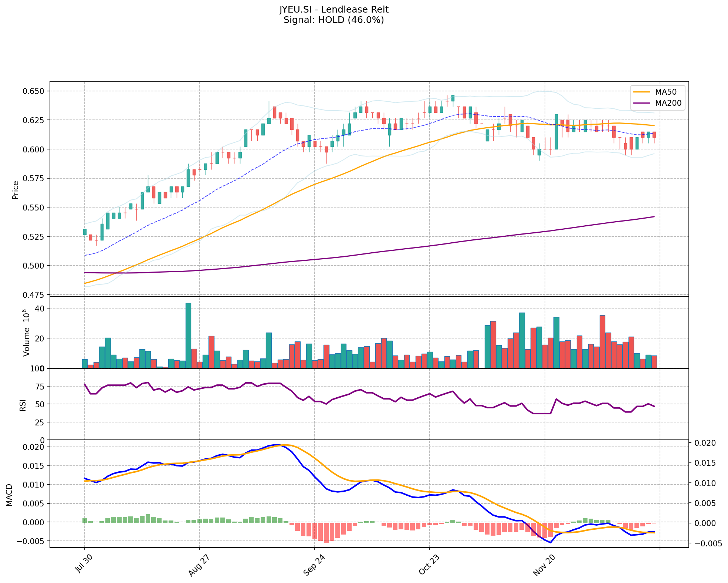Viewport: 728px width, 583px height.
Task: Click the 75 tick on the RSI axis
Action: coord(40,387)
